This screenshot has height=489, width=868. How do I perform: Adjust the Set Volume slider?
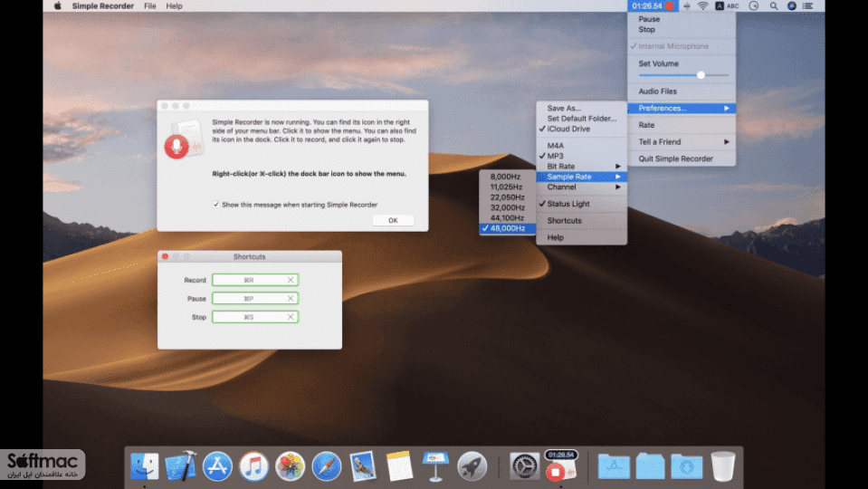click(x=683, y=75)
